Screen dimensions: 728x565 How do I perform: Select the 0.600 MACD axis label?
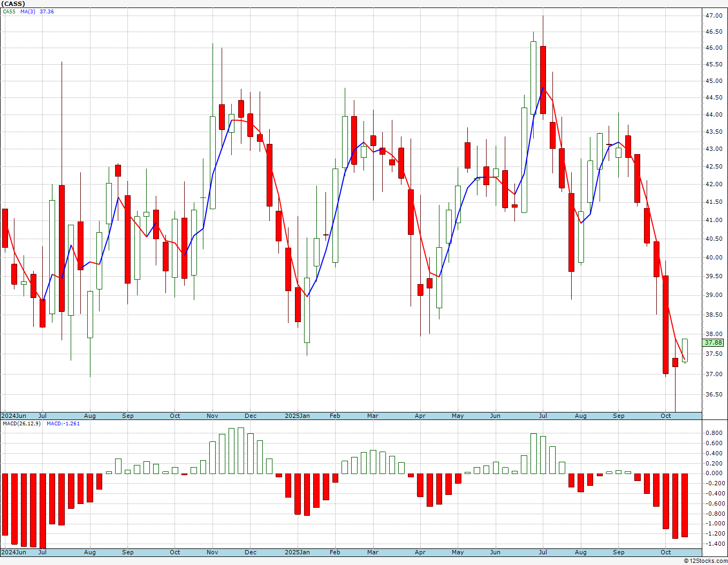(714, 443)
